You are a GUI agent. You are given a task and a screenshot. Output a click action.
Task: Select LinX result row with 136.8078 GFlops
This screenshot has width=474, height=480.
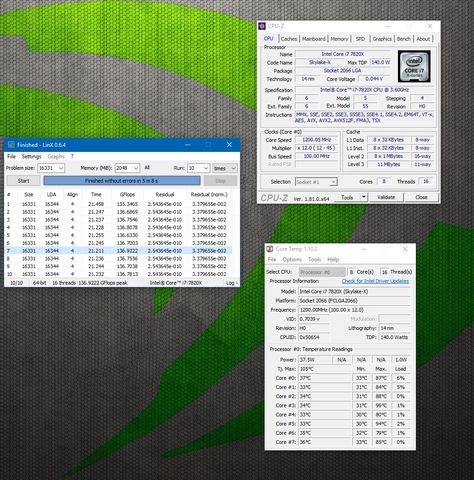[118, 227]
